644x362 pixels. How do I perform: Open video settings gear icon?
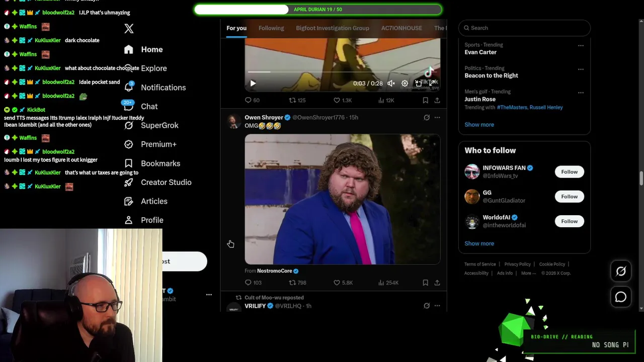click(x=405, y=83)
